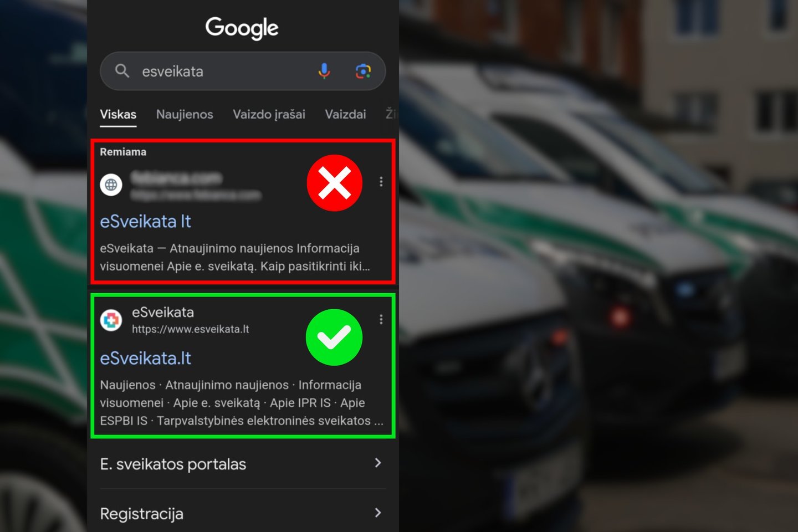Open three-dot menu of esveikata.lt result

click(x=381, y=319)
